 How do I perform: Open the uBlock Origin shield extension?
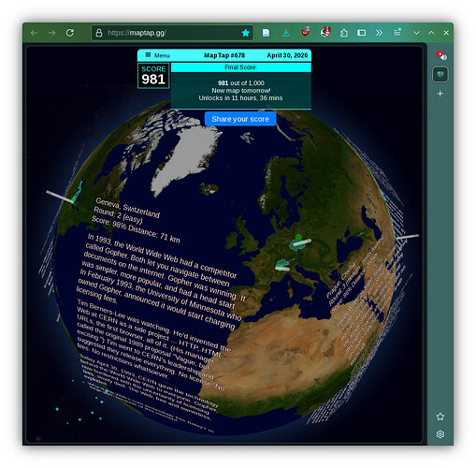pyautogui.click(x=306, y=32)
